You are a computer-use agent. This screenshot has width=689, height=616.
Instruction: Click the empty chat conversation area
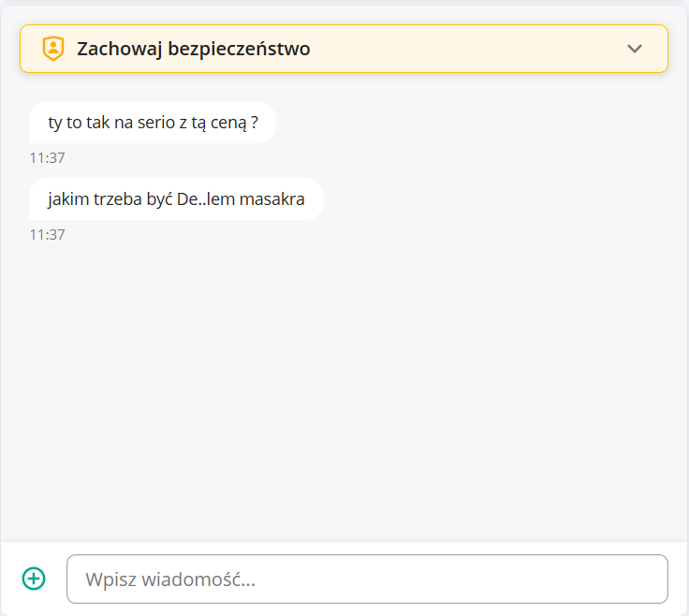(x=344, y=393)
